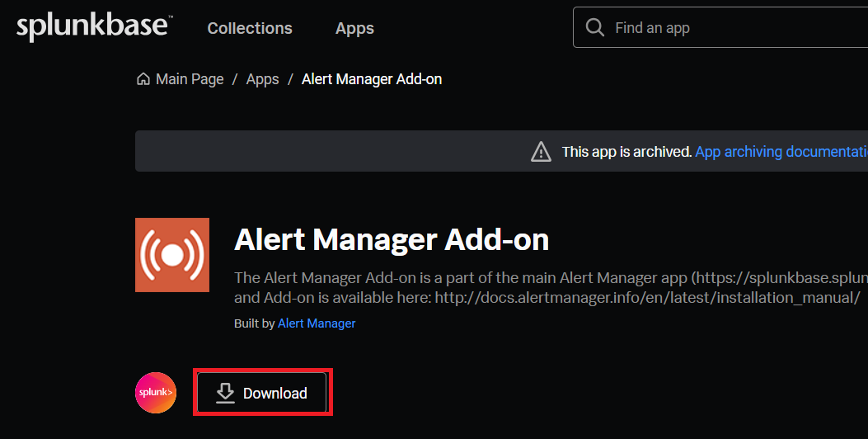Open the Collections menu item
This screenshot has width=868, height=439.
[250, 28]
